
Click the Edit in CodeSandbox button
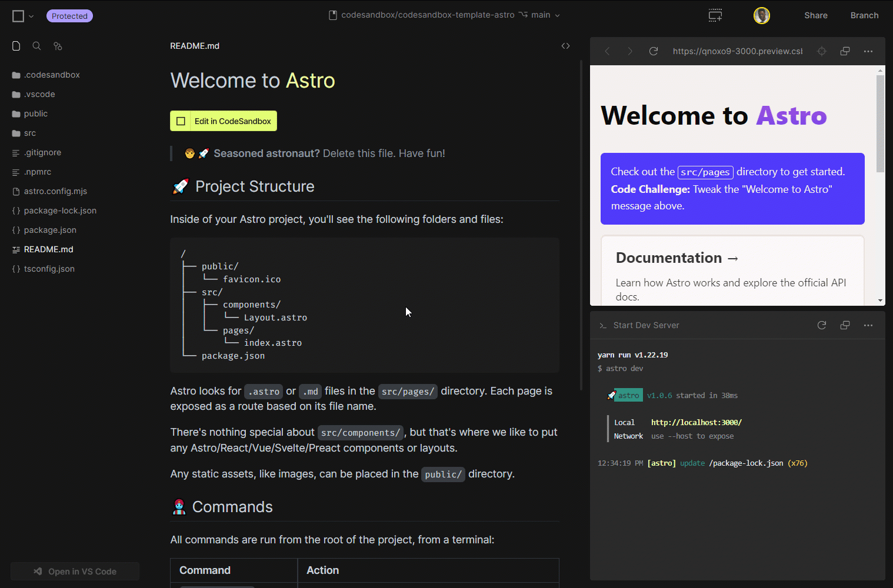(224, 121)
